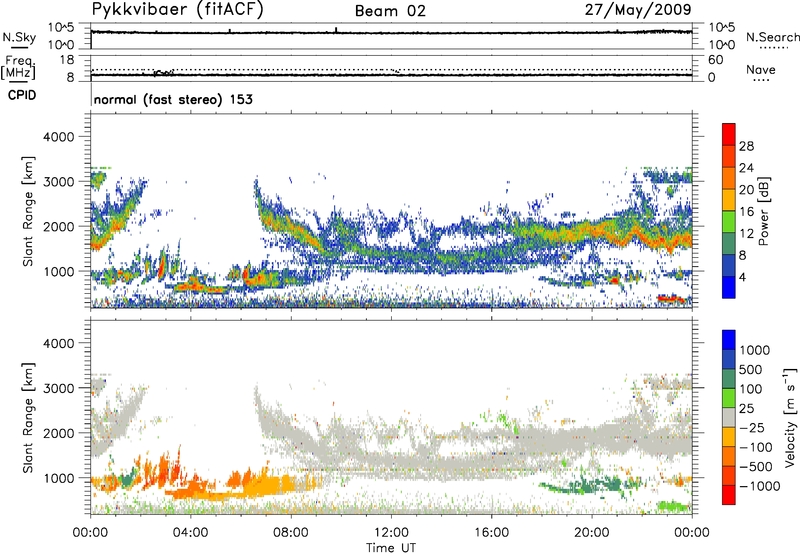Click the Time UT axis title
Image resolution: width=800 pixels, height=554 pixels.
[x=391, y=548]
